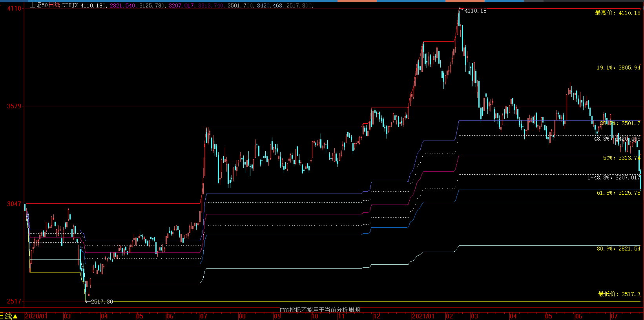Click the 2517.30 low price annotation

(x=102, y=302)
